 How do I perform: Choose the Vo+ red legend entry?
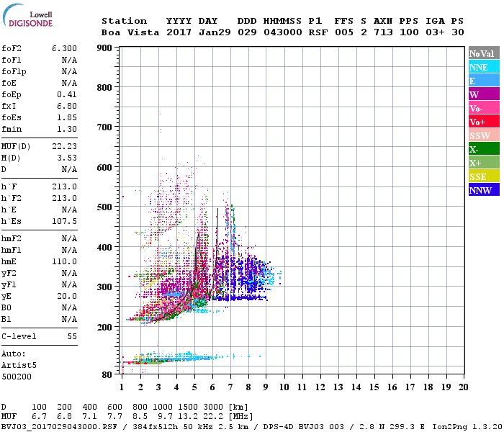484,122
